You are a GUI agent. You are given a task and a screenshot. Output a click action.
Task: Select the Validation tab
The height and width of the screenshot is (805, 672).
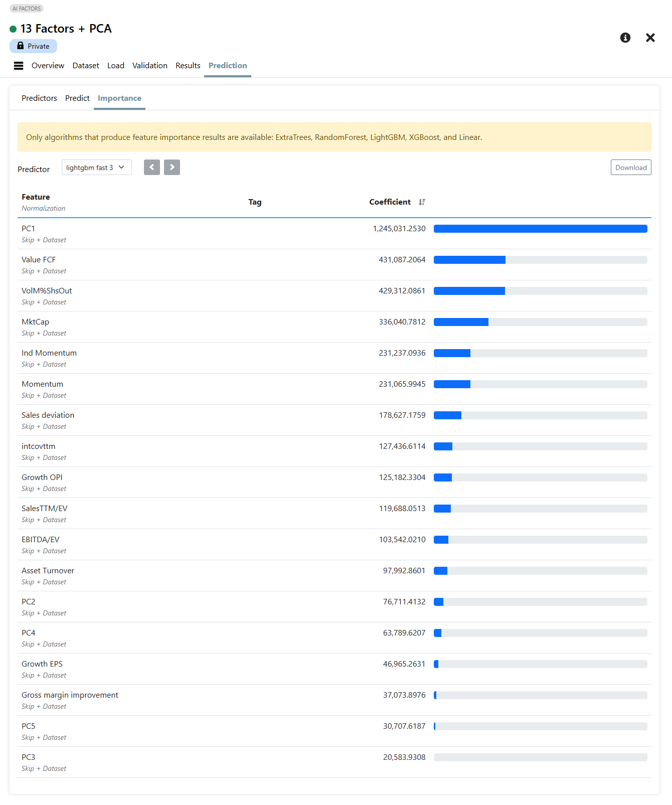point(149,66)
